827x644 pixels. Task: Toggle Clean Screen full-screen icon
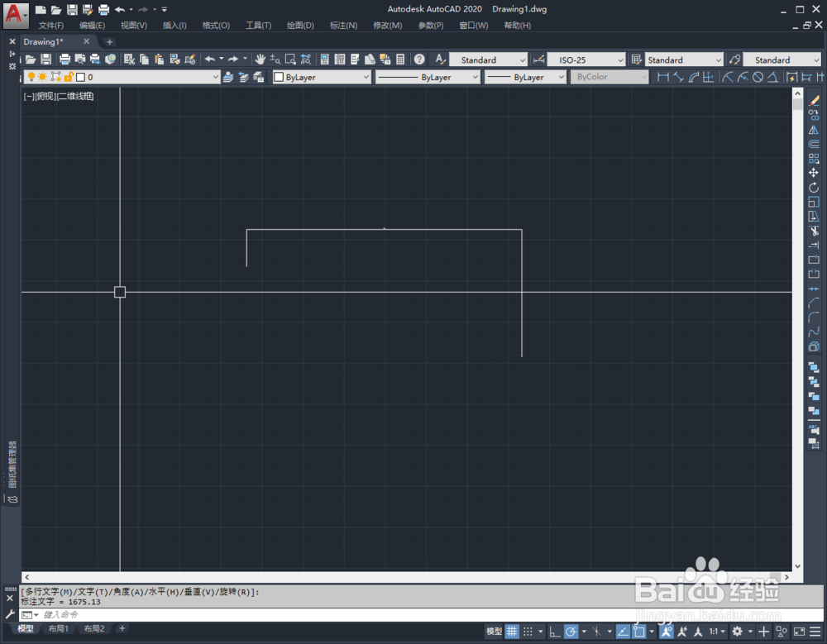tap(800, 632)
